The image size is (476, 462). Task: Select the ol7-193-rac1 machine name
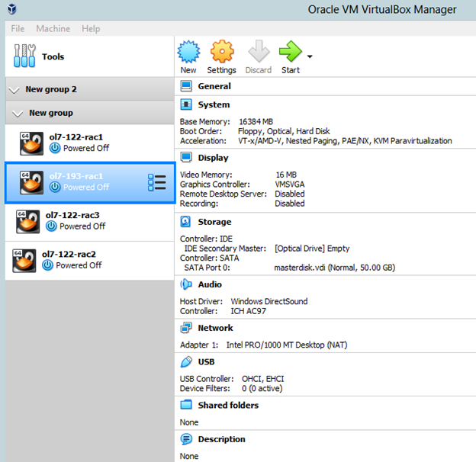click(76, 176)
